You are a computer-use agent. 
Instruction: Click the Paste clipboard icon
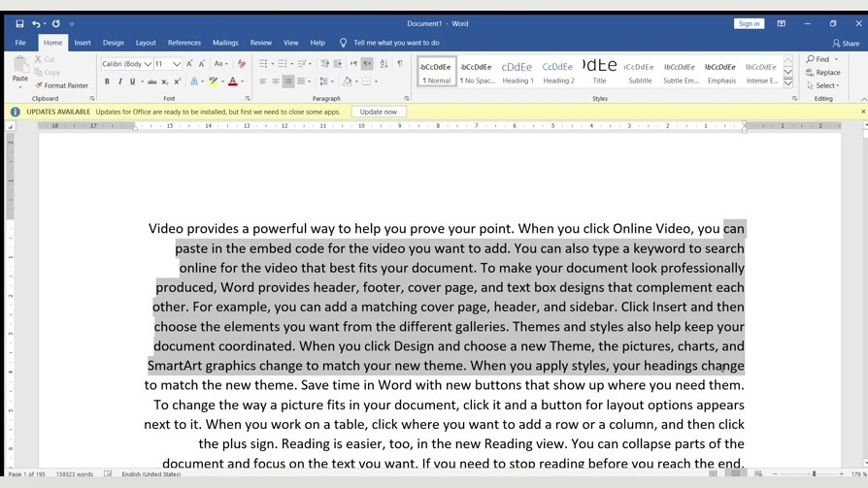pyautogui.click(x=20, y=65)
